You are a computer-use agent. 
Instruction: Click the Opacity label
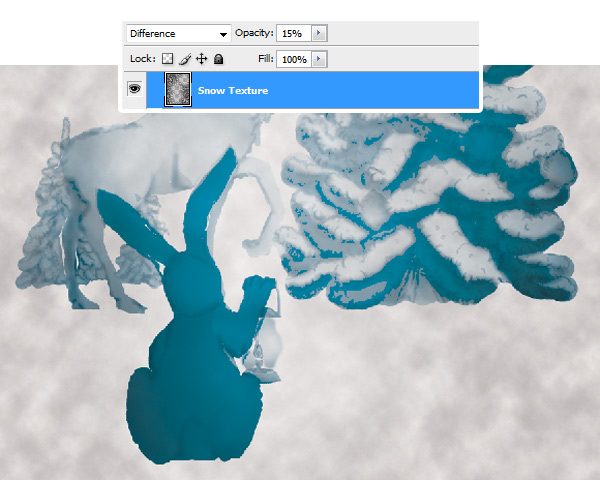click(254, 33)
